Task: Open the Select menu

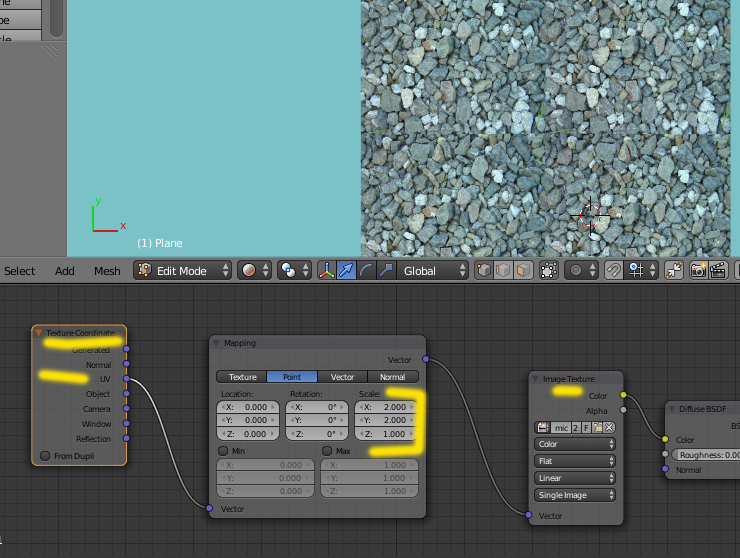Action: click(20, 271)
